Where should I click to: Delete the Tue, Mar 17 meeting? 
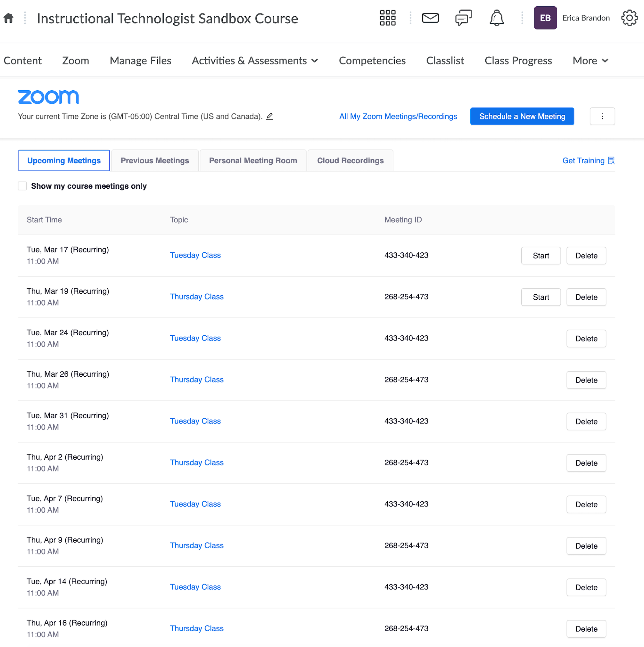tap(586, 256)
